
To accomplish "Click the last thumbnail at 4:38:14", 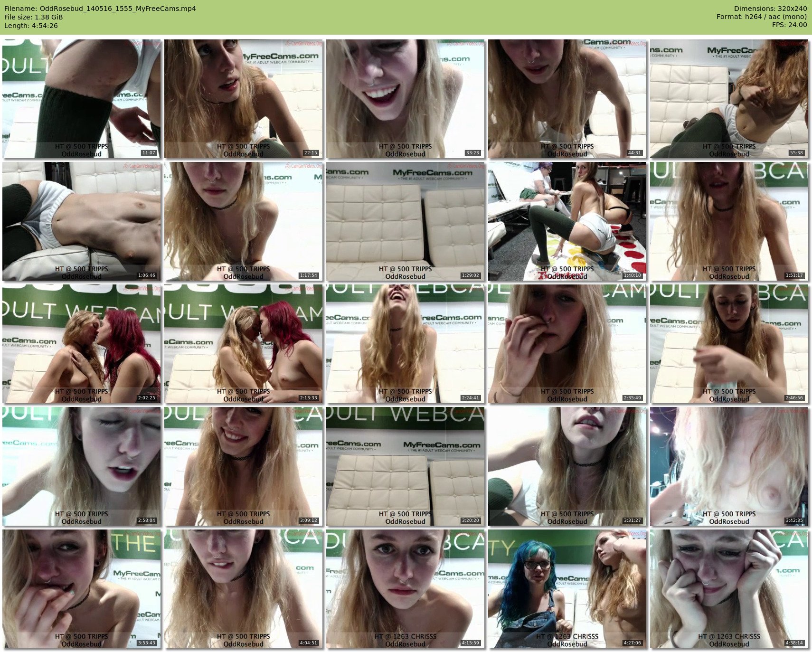I will coord(729,589).
